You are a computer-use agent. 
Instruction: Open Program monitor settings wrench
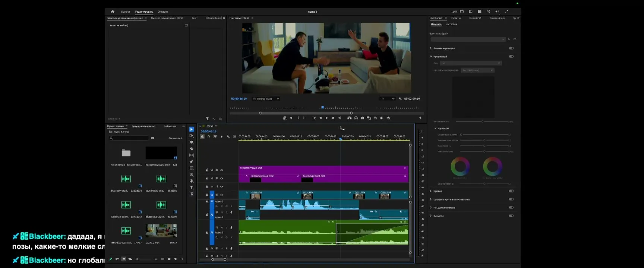[x=400, y=99]
